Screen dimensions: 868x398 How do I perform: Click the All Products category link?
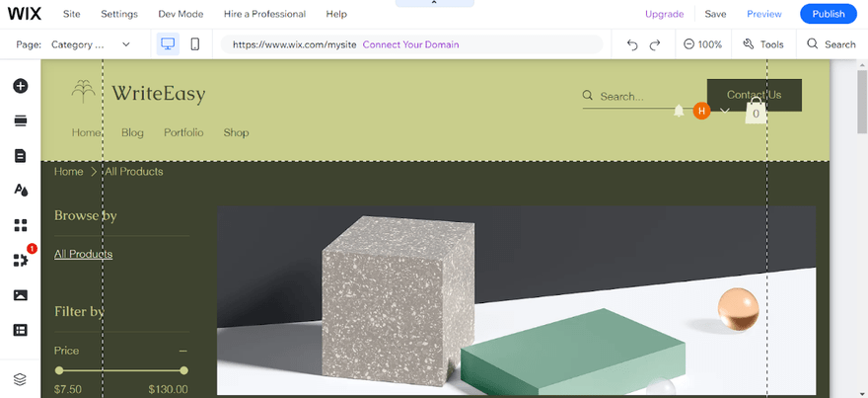(83, 254)
